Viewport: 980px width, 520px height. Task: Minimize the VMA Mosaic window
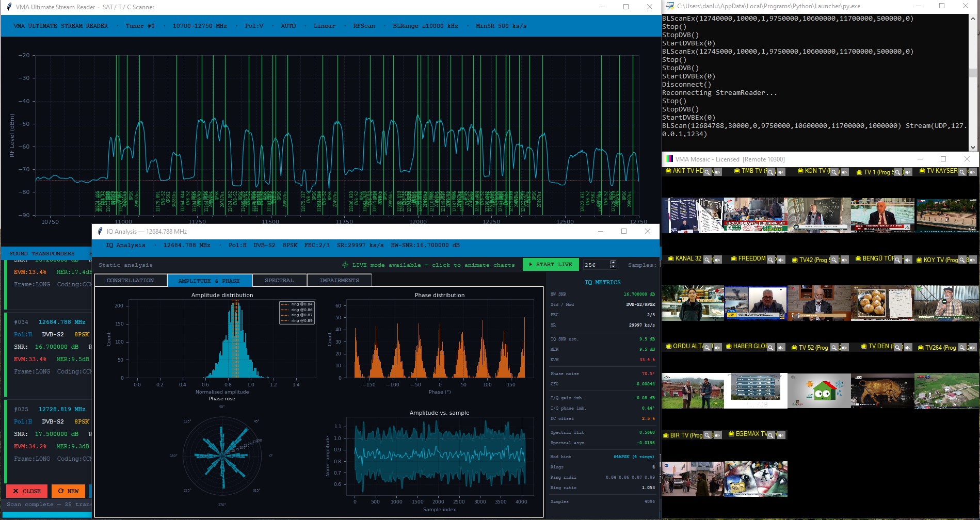pos(920,159)
